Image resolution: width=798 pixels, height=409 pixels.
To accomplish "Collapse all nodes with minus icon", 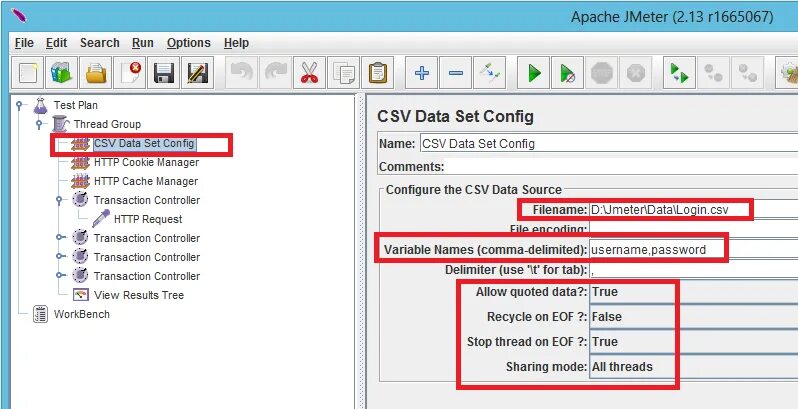I will click(x=455, y=73).
